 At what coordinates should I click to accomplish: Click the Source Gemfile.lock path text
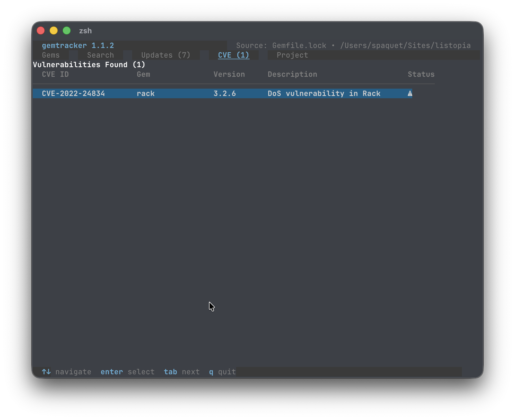click(x=353, y=45)
